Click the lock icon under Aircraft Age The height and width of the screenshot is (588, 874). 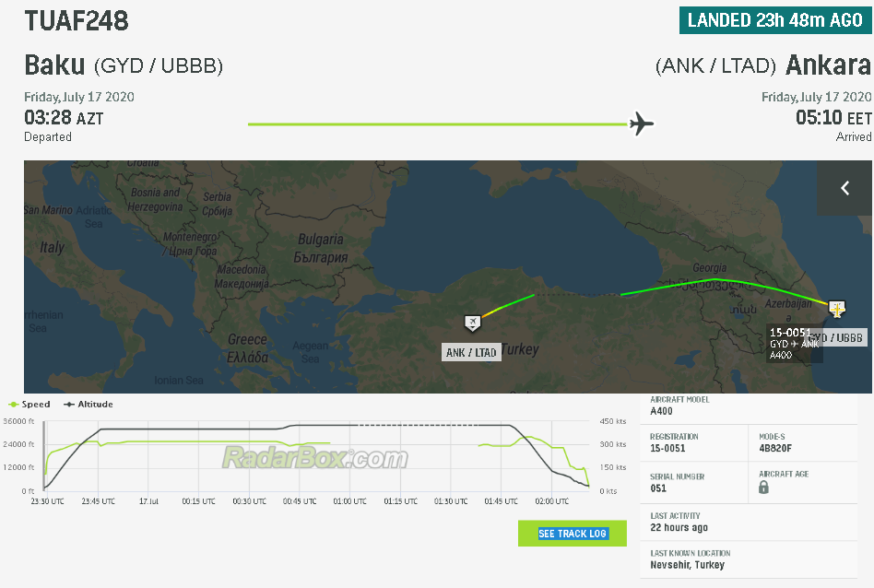[x=763, y=488]
